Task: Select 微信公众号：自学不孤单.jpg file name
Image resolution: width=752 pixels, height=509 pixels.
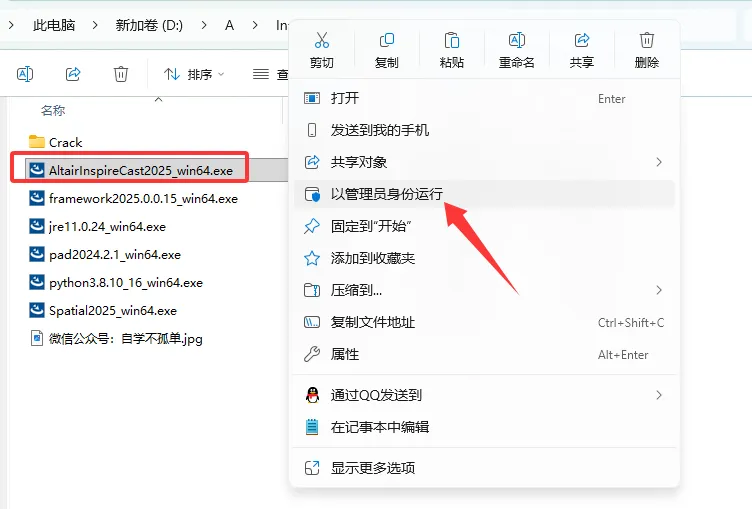Action: point(126,339)
